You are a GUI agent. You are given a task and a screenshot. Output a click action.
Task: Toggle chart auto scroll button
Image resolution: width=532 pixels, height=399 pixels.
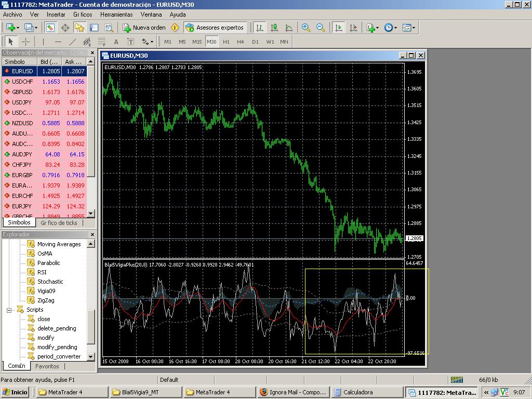coord(339,28)
